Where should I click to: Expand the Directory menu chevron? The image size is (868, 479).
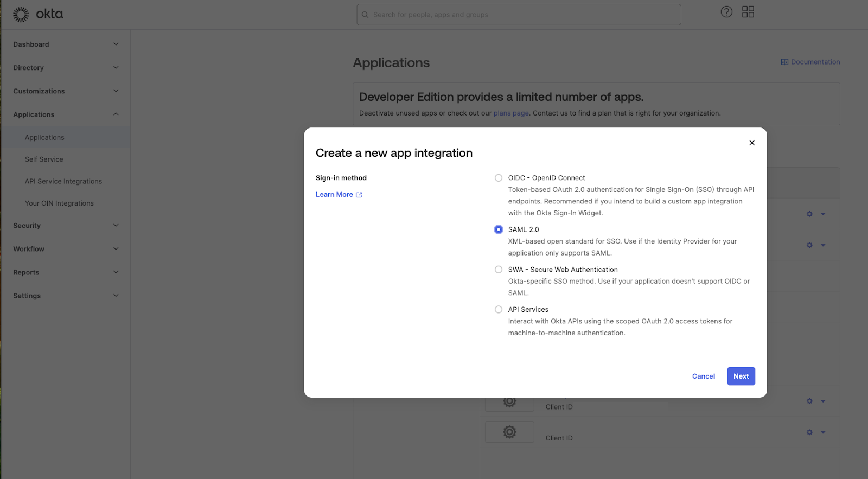116,67
